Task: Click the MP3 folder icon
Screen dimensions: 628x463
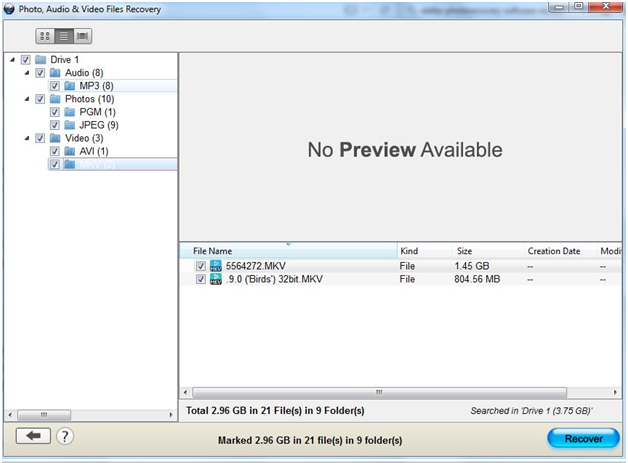Action: [70, 86]
